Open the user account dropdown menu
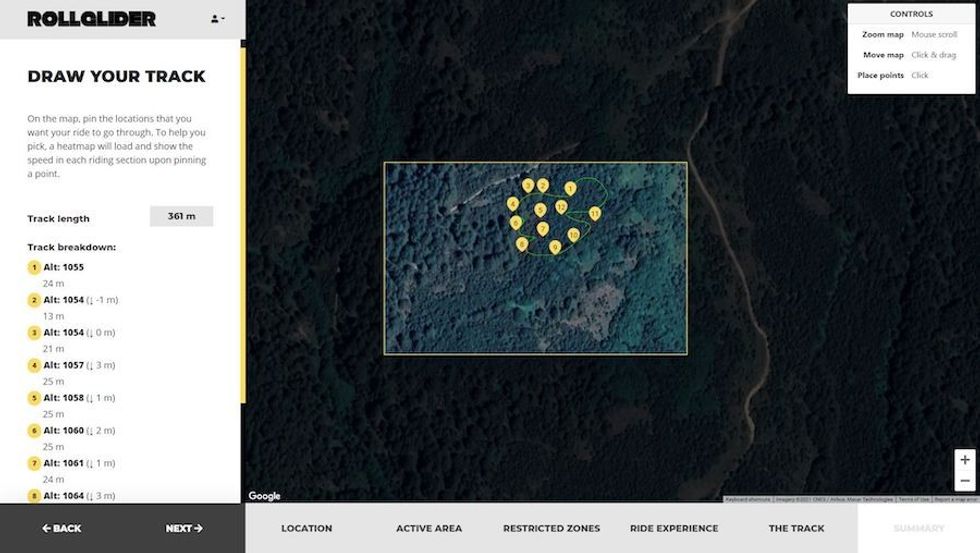 (x=217, y=19)
